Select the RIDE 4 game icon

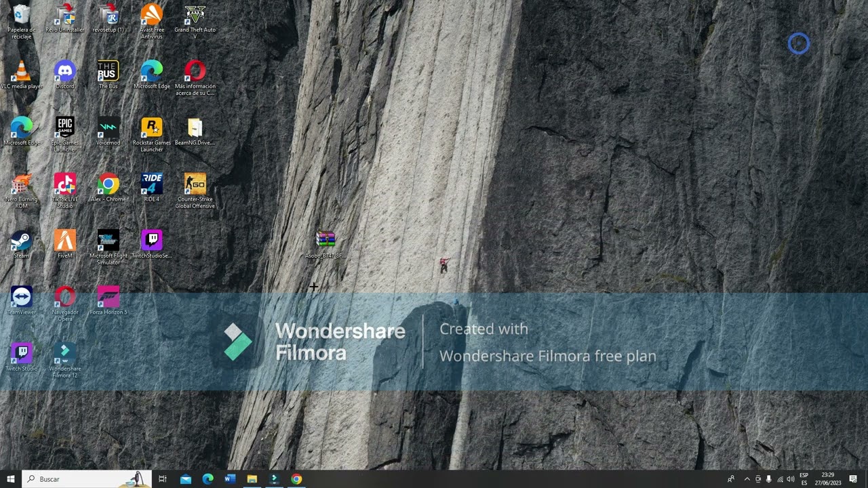pyautogui.click(x=152, y=188)
